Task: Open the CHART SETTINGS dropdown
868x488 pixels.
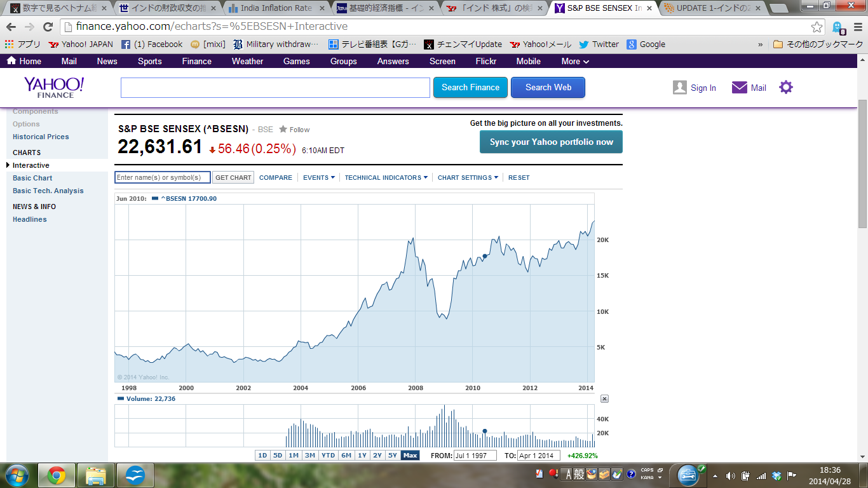Action: click(x=468, y=178)
